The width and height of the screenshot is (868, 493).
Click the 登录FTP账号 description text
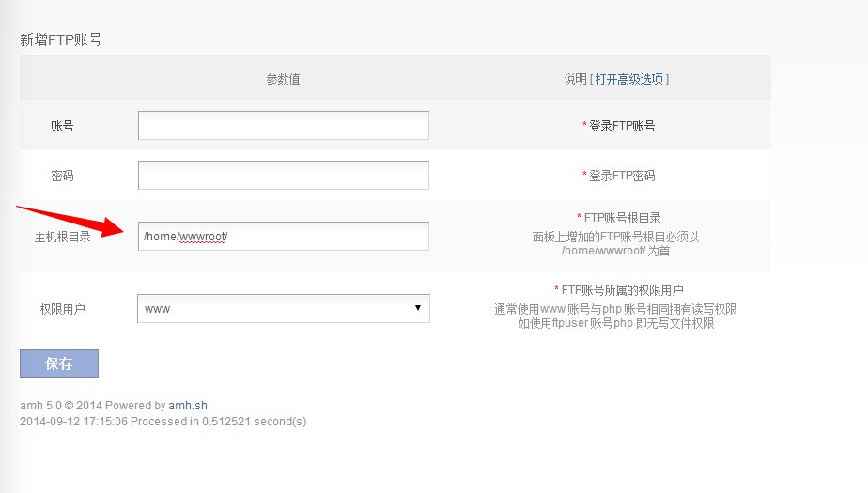point(621,126)
